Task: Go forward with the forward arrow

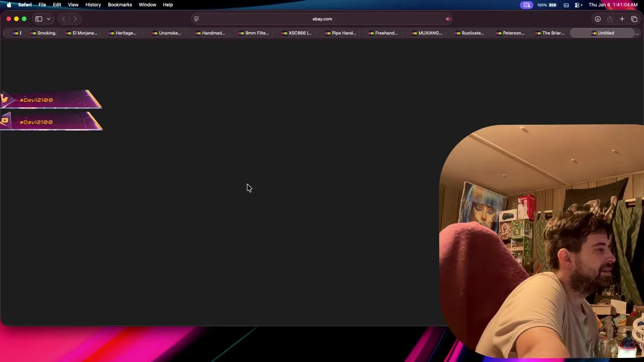Action: pos(75,19)
